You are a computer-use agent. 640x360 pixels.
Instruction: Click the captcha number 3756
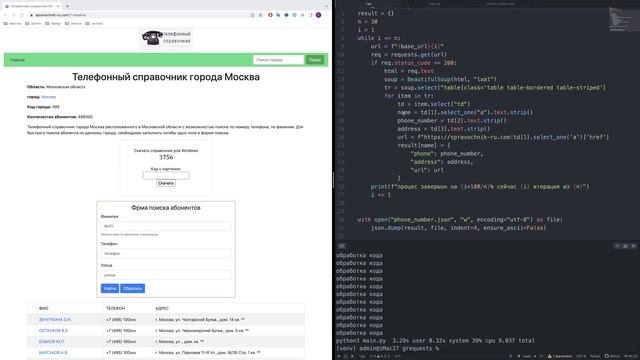pos(166,157)
